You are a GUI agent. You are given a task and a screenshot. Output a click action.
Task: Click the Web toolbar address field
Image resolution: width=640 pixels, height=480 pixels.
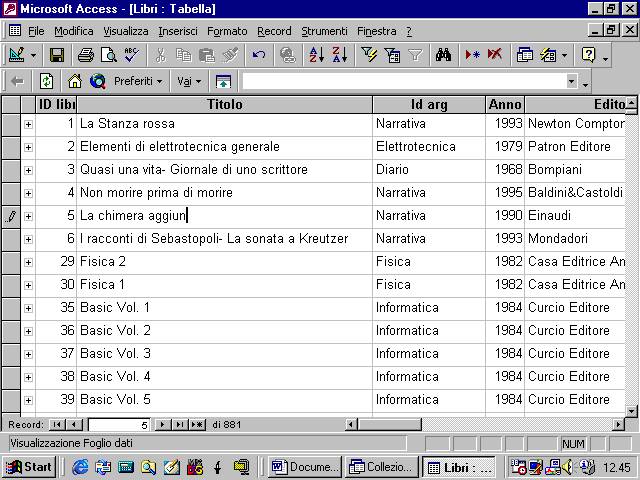404,81
